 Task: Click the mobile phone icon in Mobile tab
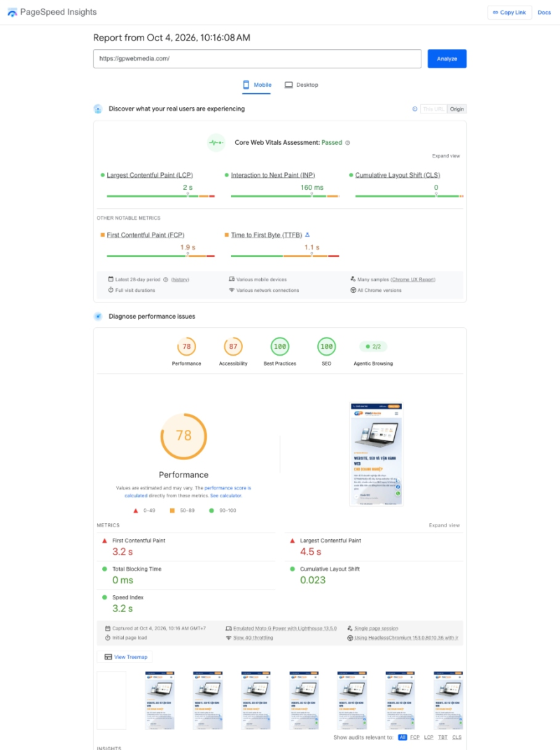(246, 85)
